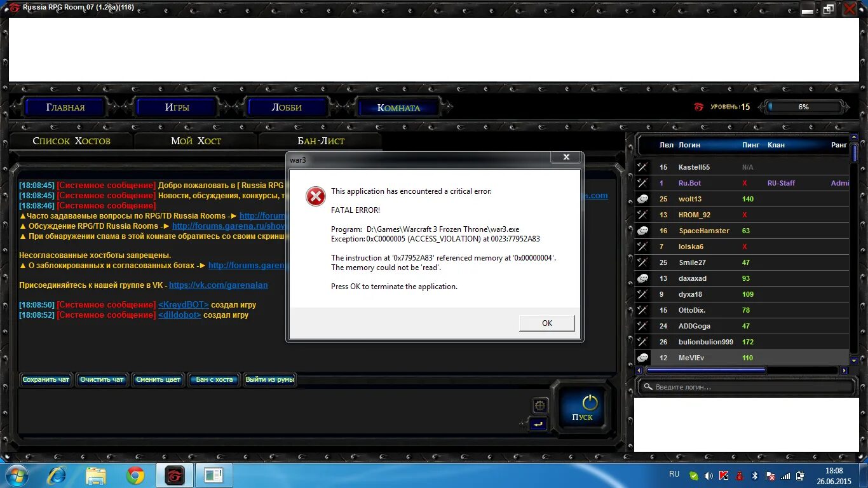This screenshot has width=868, height=488.
Task: Click the crossed swords icon beside HROM_92
Action: 642,215
